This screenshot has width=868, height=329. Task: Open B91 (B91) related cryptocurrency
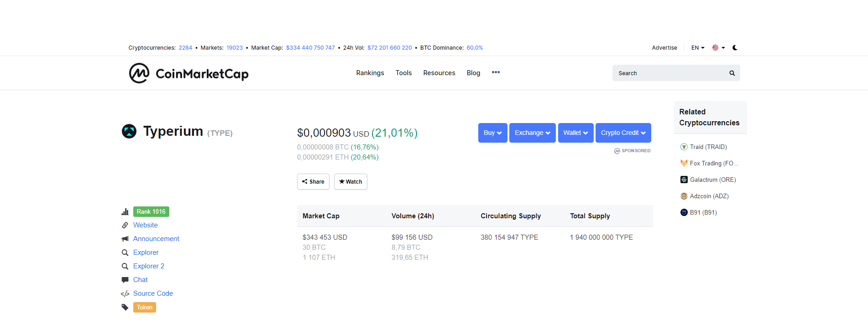point(703,212)
